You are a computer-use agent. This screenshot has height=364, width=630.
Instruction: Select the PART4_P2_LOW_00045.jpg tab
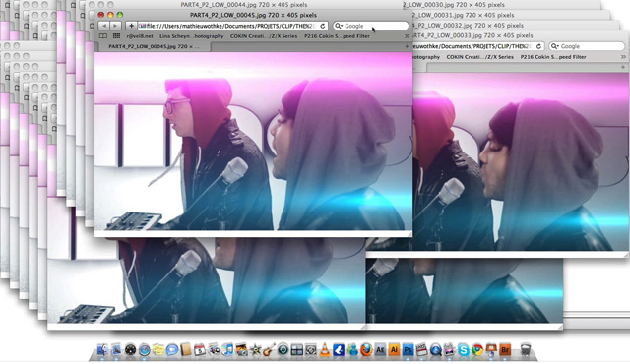(154, 46)
